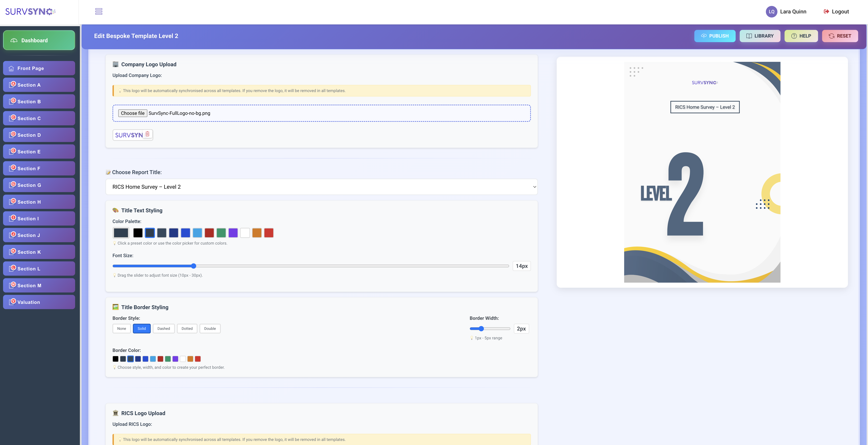Reset the template settings
This screenshot has height=445, width=868.
pyautogui.click(x=840, y=36)
